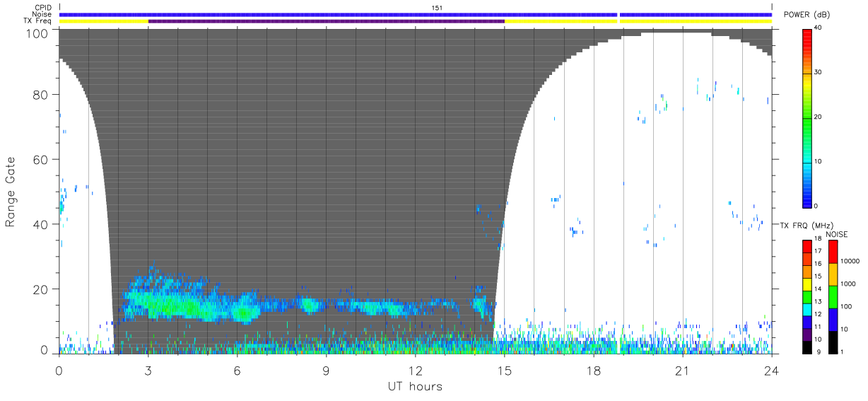Click the red top of the POWER color bar
The width and height of the screenshot is (868, 401).
click(808, 35)
